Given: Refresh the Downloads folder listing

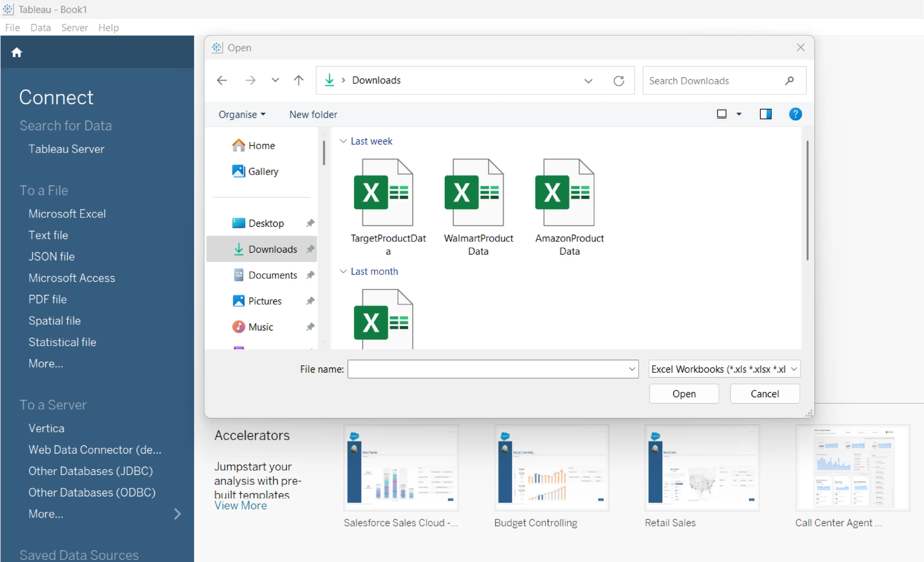Looking at the screenshot, I should click(619, 81).
